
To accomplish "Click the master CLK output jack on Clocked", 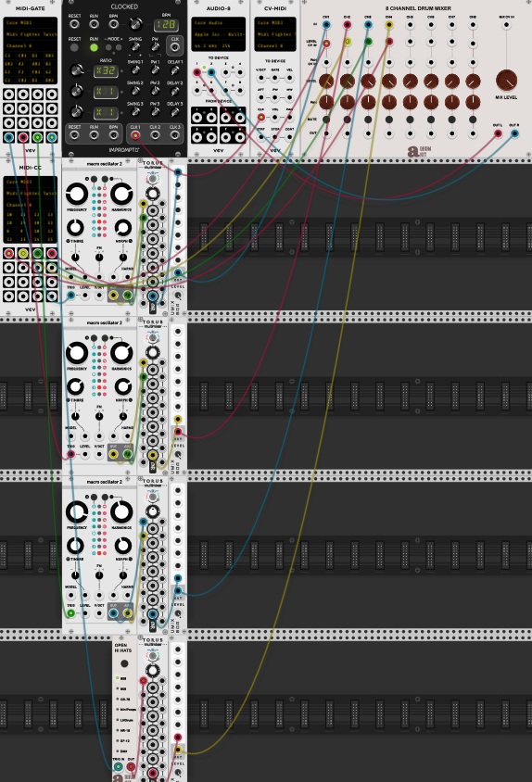I will 174,47.
